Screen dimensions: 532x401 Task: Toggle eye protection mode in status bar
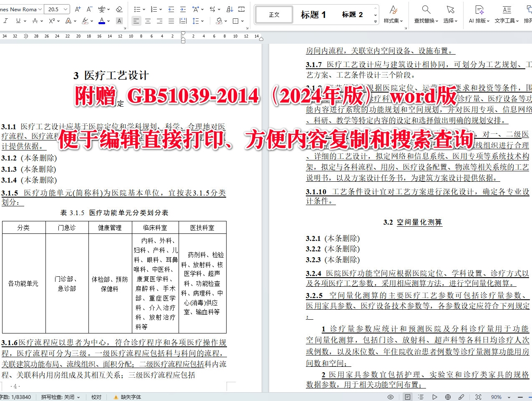click(391, 397)
